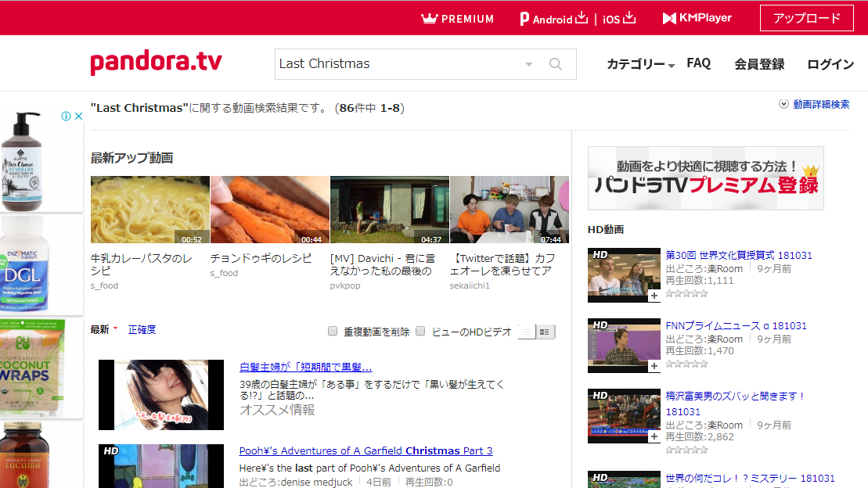
Task: Open 梅沢富美男 HD thumbnail
Action: 624,416
